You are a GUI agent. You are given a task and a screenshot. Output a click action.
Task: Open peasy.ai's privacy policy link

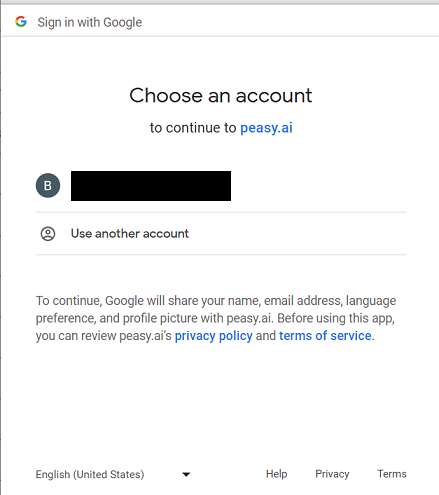pyautogui.click(x=214, y=336)
